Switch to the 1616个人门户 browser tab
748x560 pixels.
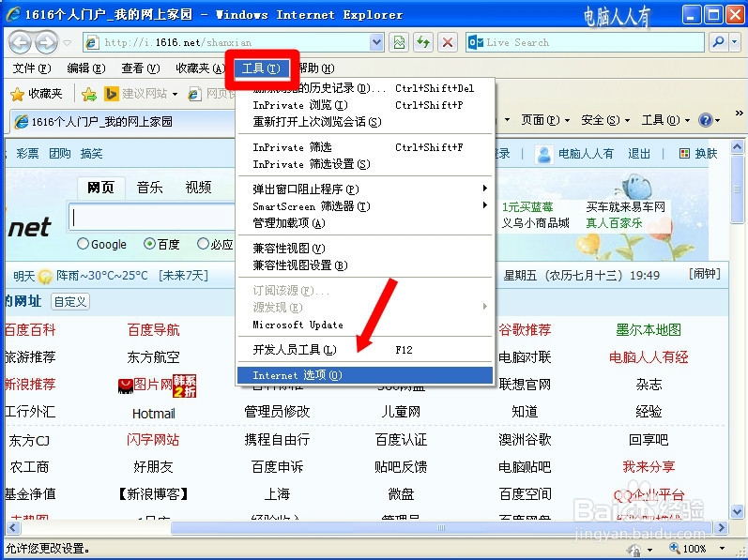(x=122, y=122)
